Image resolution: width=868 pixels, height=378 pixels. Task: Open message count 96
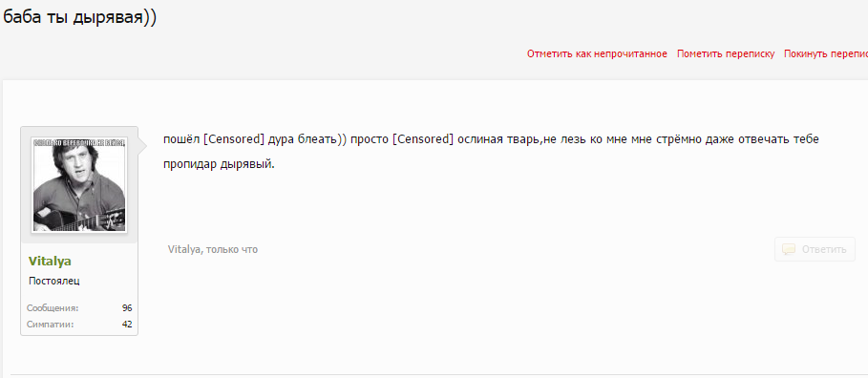click(x=127, y=308)
